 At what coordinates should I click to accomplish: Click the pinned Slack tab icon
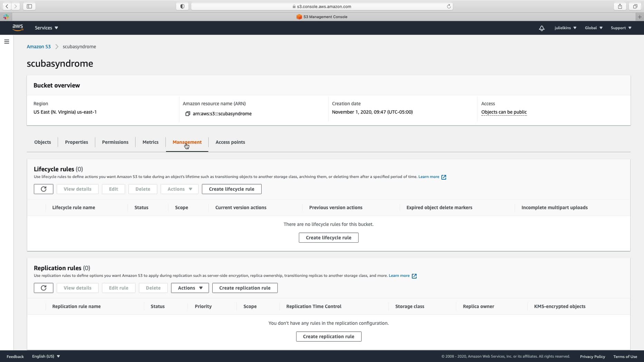[6, 17]
